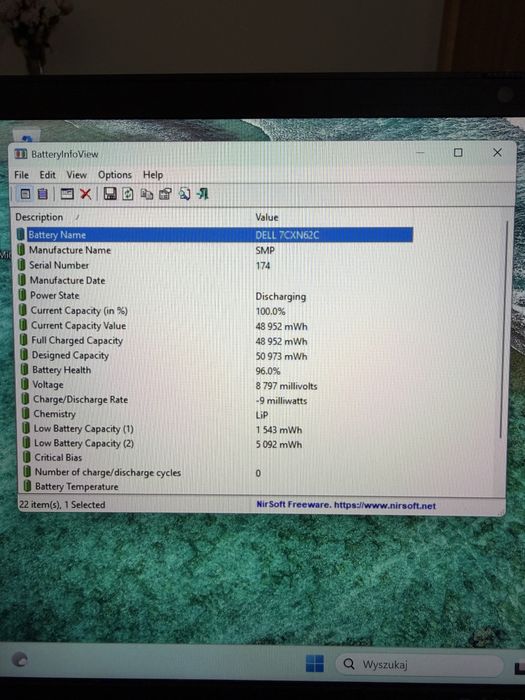Open the round icon on the taskbar's left end

pyautogui.click(x=20, y=659)
